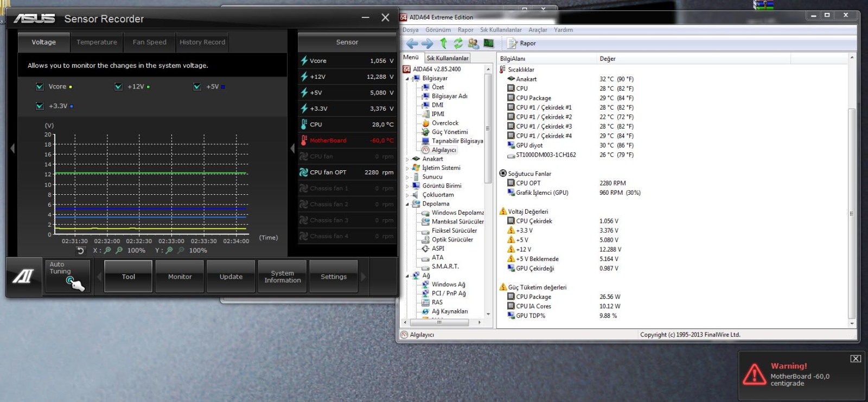868x402 pixels.
Task: Click the users icon in AIDA64 toolbar
Action: 473,43
